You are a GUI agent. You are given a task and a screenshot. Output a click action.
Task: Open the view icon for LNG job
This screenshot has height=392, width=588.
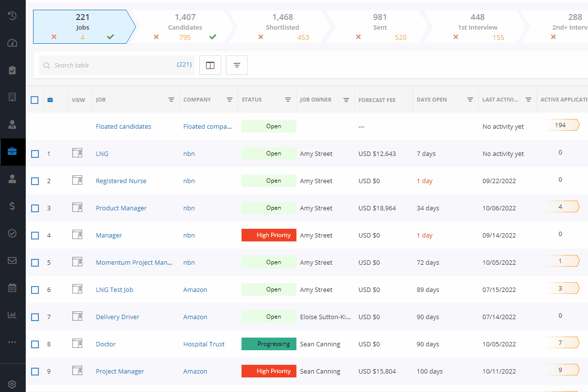pyautogui.click(x=77, y=153)
